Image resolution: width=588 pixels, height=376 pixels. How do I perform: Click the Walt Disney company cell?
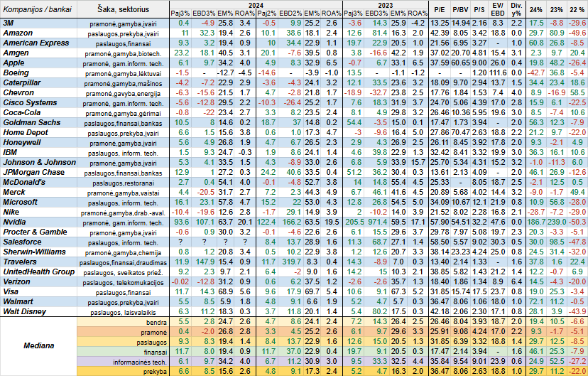pos(38,311)
